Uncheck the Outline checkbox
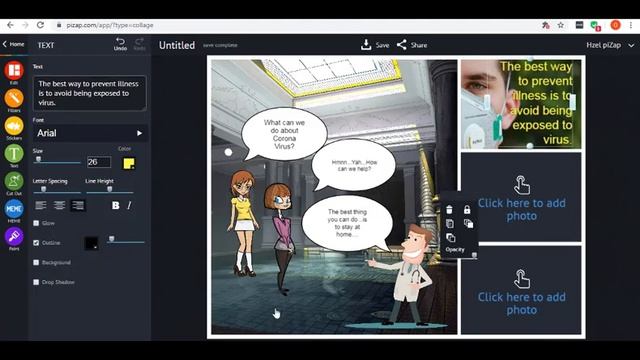640x360 pixels. [x=36, y=243]
